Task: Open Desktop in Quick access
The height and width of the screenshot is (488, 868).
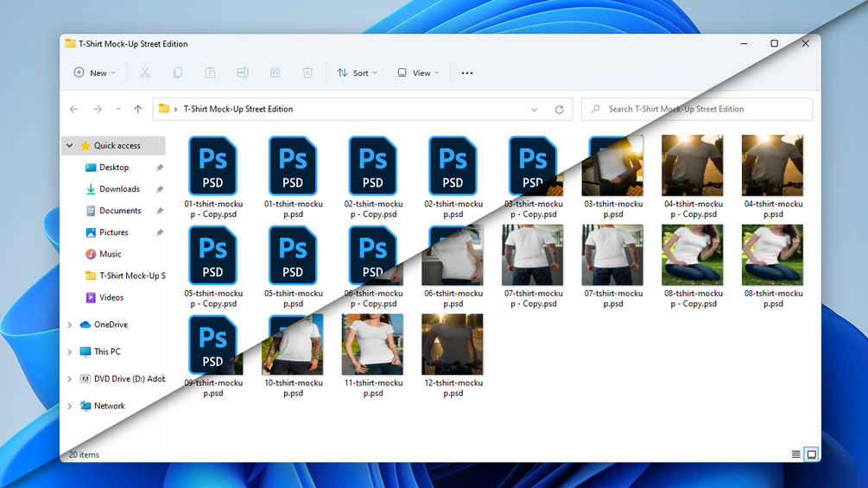Action: click(114, 167)
